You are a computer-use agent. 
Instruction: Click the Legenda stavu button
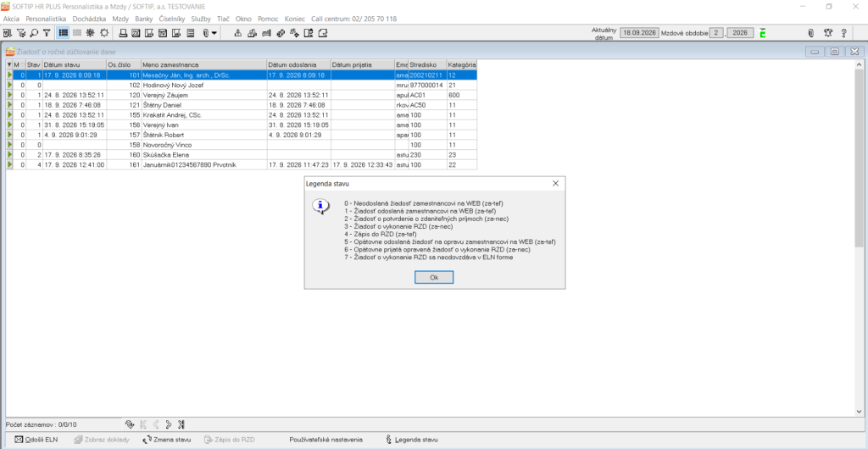pos(413,440)
